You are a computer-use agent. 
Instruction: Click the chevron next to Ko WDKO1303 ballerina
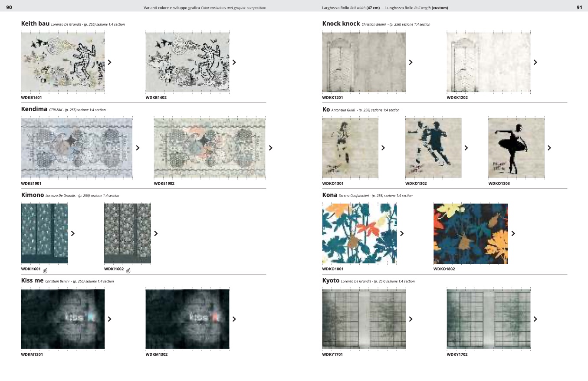click(549, 148)
